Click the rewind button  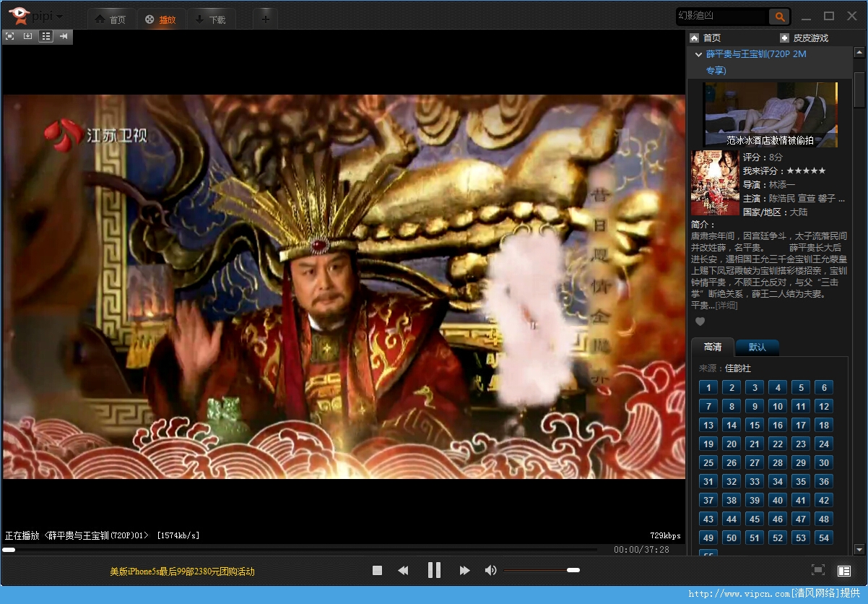click(x=403, y=571)
